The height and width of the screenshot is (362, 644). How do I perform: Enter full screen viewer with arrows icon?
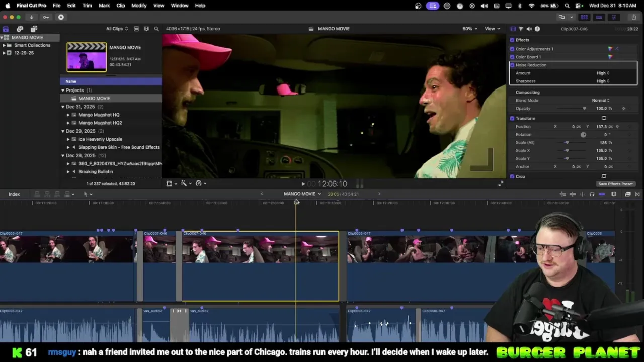click(501, 184)
